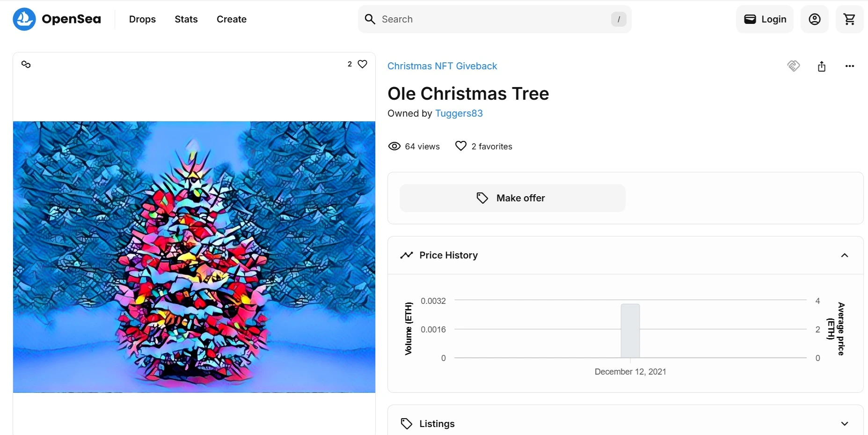The height and width of the screenshot is (435, 868).
Task: Click the December volume bar in the chart
Action: pos(630,330)
